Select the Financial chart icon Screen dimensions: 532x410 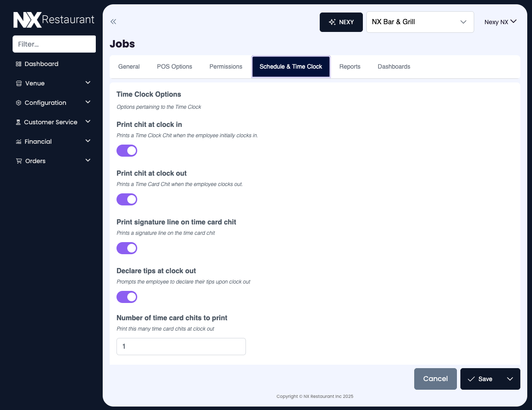(18, 141)
